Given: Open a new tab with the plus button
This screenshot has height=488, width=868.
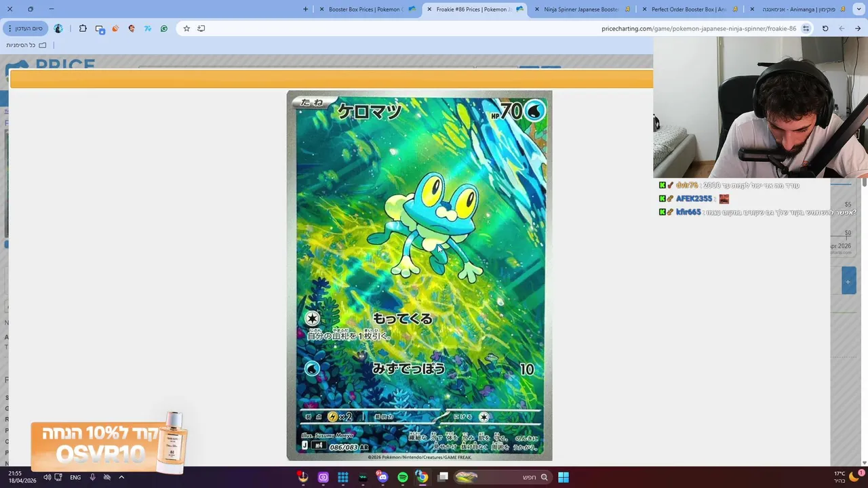Looking at the screenshot, I should (305, 9).
